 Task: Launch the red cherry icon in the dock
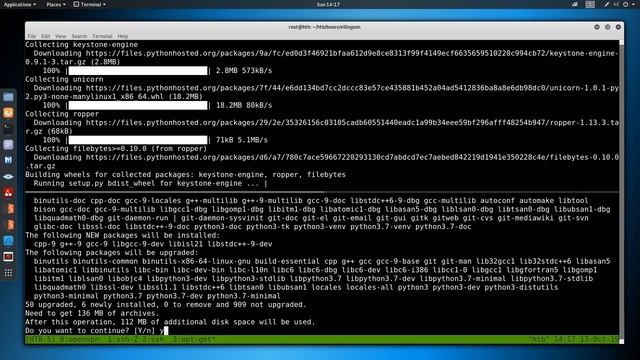tap(8, 193)
